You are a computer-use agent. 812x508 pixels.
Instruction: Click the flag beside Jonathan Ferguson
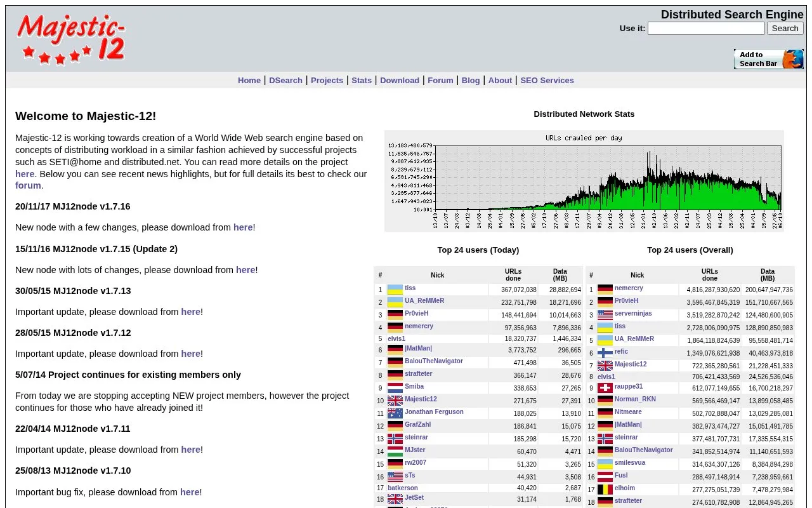[395, 413]
